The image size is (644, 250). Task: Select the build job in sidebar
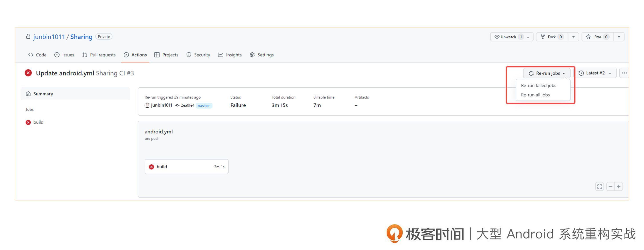[38, 122]
